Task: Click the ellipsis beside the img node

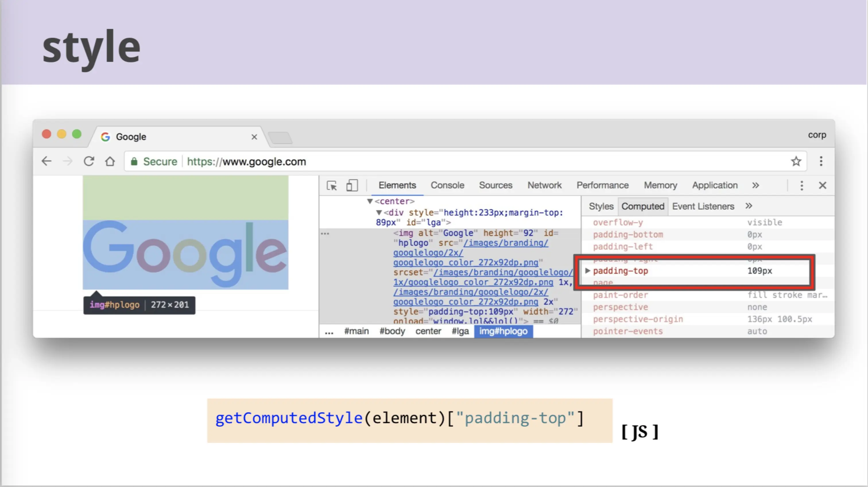Action: click(x=325, y=233)
